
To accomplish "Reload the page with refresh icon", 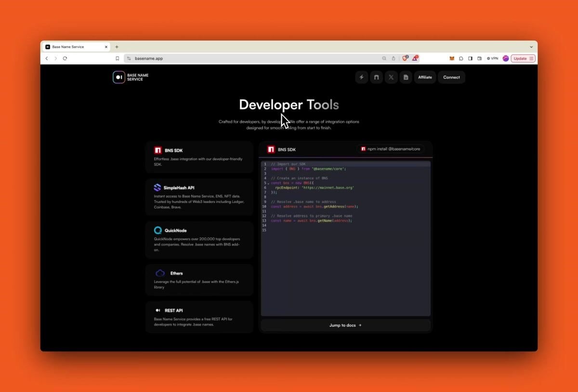I will [65, 58].
